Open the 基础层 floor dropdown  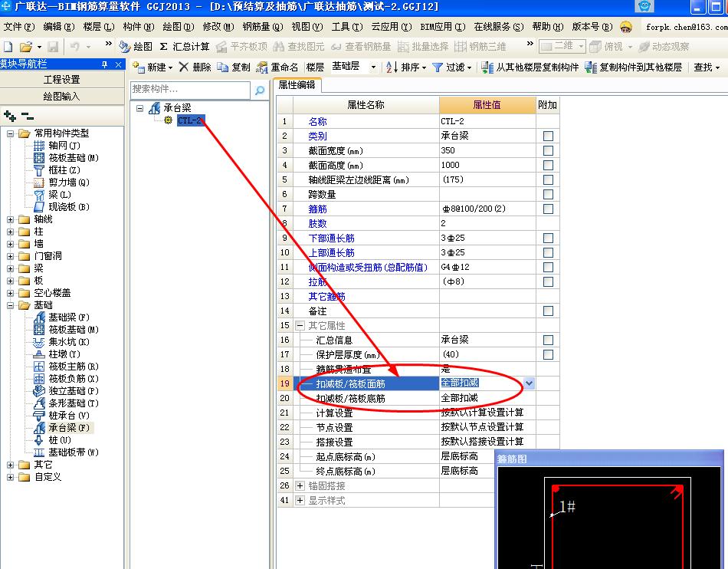click(x=373, y=67)
